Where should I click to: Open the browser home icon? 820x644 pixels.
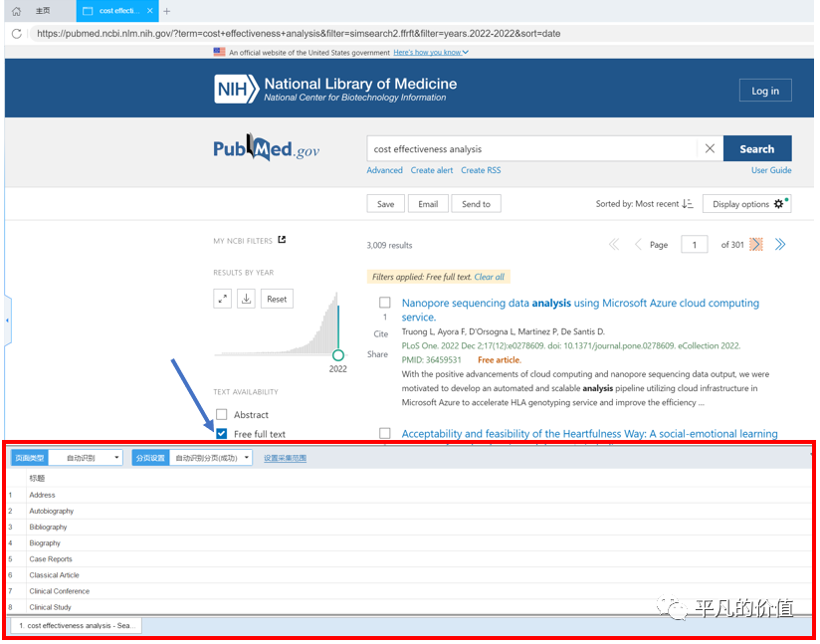[16, 11]
